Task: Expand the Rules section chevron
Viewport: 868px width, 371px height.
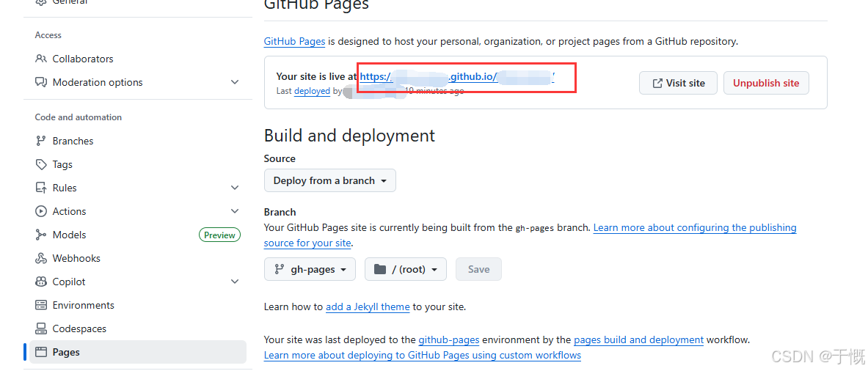Action: pos(235,188)
